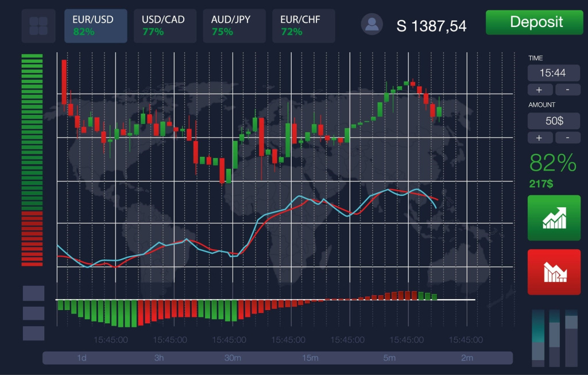Click the user profile avatar icon
This screenshot has height=375, width=588.
pos(372,24)
